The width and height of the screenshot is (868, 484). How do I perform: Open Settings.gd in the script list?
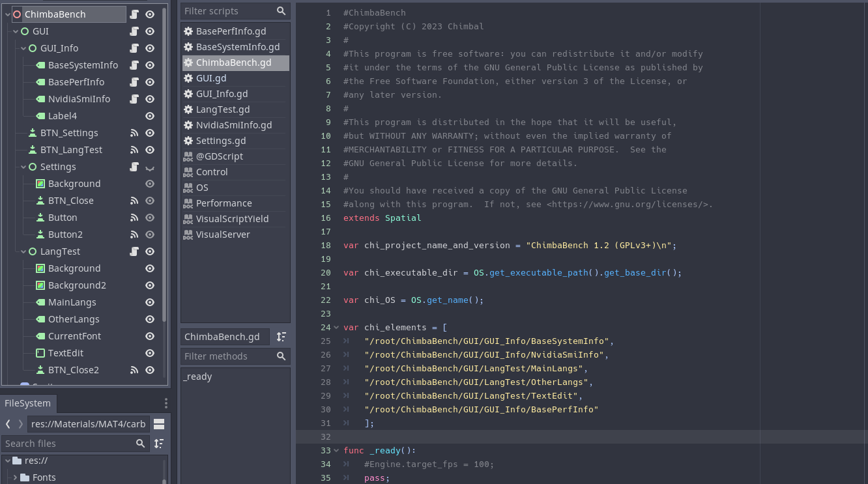click(235, 141)
